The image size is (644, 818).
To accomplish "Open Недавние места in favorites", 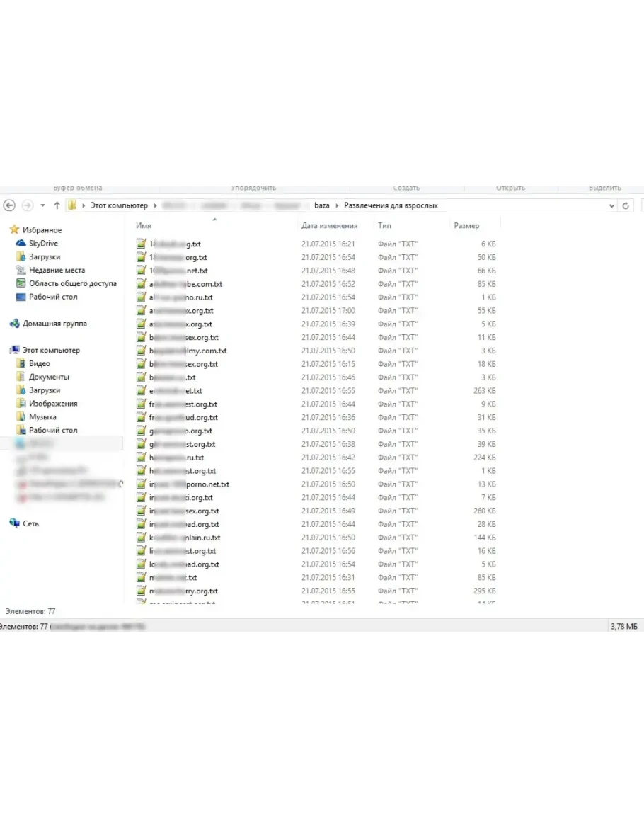I will pyautogui.click(x=56, y=271).
